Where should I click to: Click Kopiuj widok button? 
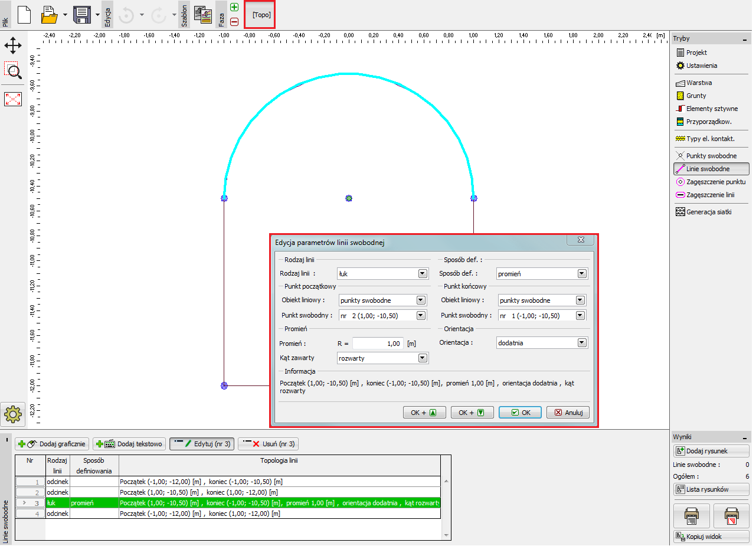click(x=711, y=537)
